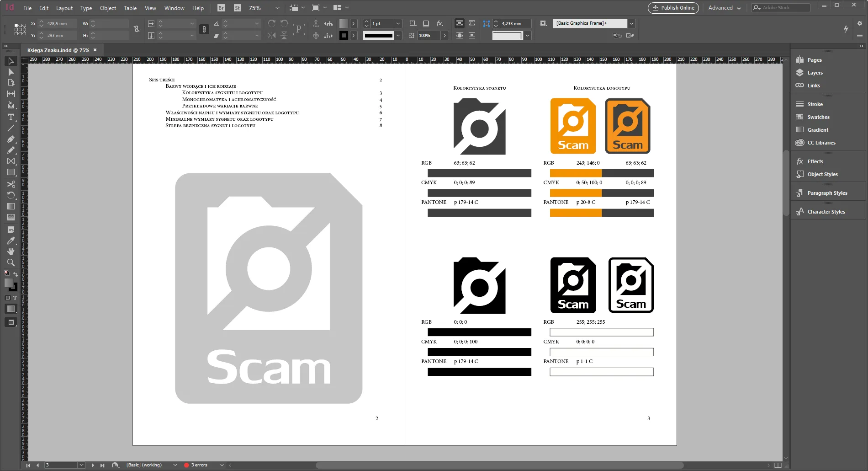Choose the Zoom tool in toolbox
The image size is (868, 471).
click(11, 262)
